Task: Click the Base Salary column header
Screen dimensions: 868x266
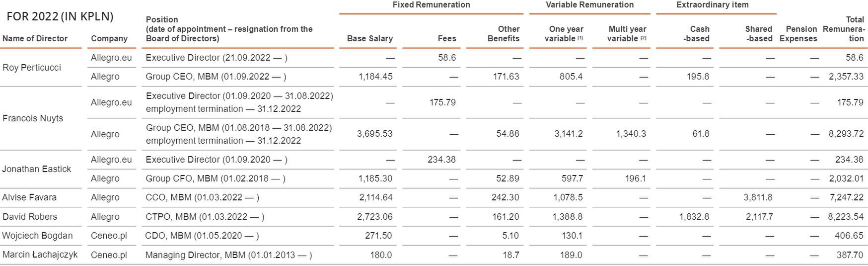Action: (x=369, y=38)
